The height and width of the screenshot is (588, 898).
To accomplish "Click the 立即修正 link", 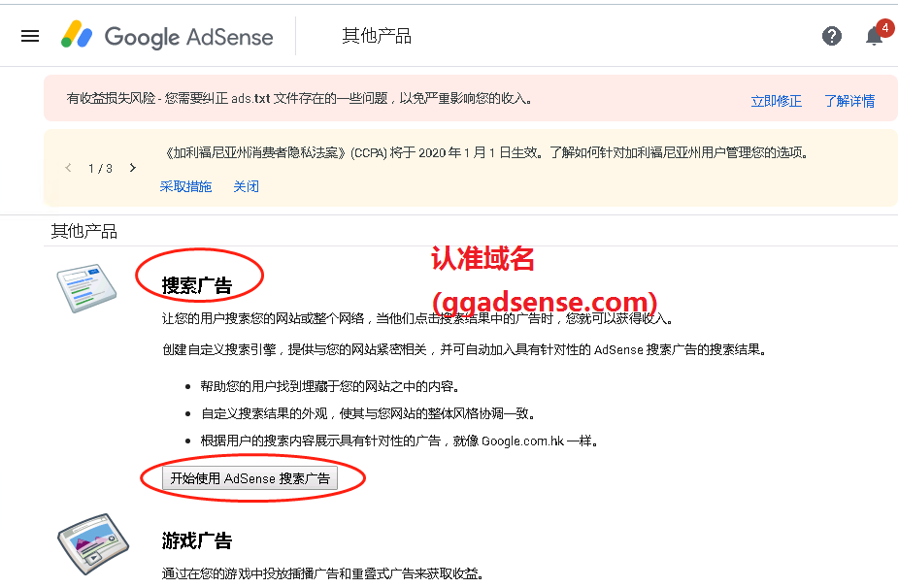I will pyautogui.click(x=776, y=101).
